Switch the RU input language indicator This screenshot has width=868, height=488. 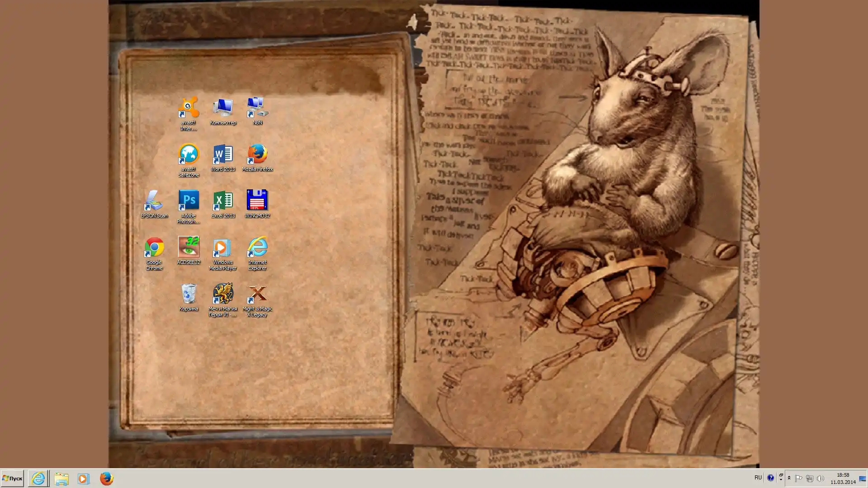[758, 478]
